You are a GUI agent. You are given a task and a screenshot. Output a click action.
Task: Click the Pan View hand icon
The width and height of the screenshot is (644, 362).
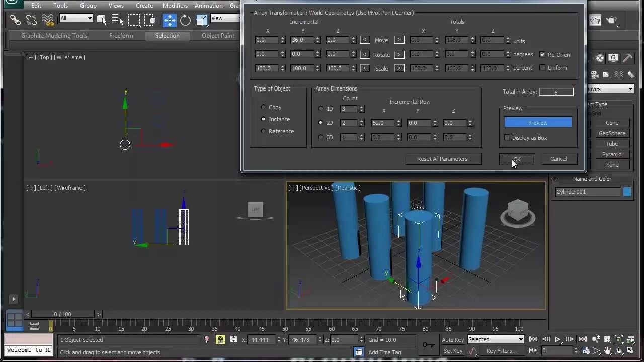tap(608, 351)
